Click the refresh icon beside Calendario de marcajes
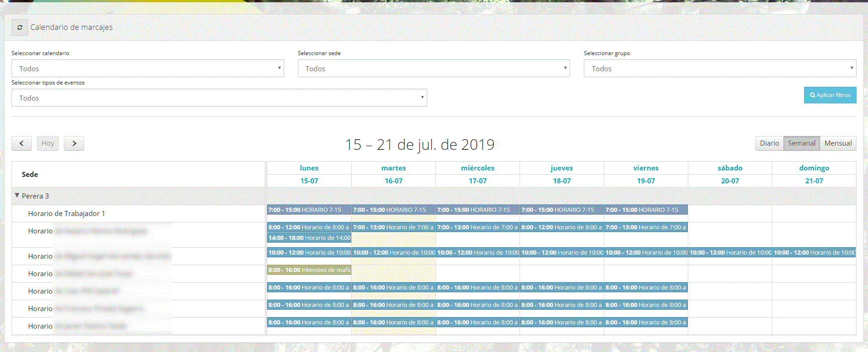This screenshot has height=352, width=868. tap(20, 28)
